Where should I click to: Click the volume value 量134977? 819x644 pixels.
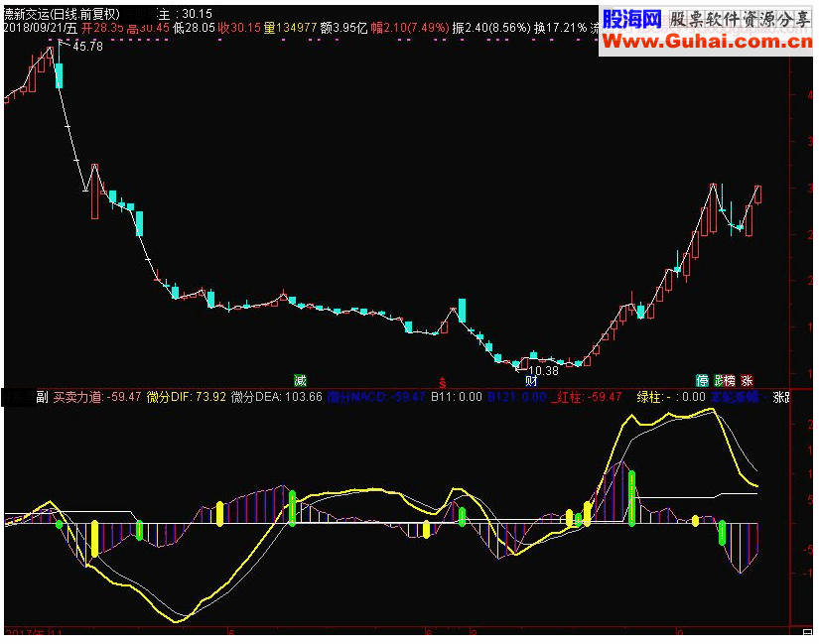pos(290,28)
